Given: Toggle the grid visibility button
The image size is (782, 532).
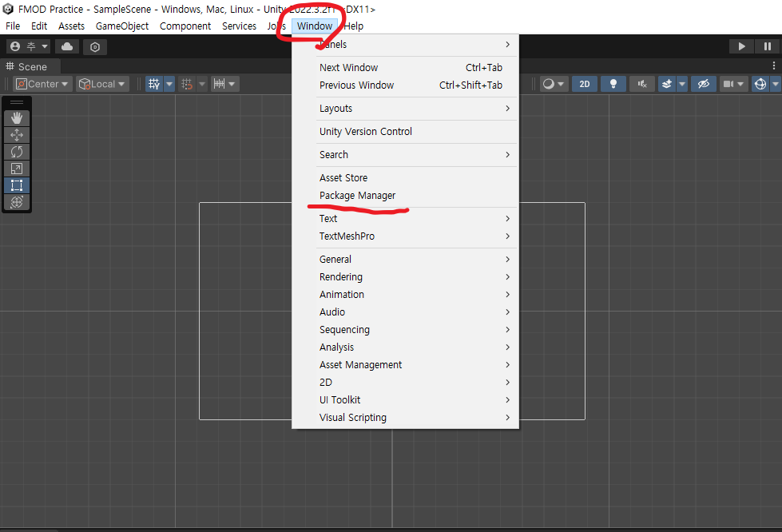Looking at the screenshot, I should [x=154, y=84].
